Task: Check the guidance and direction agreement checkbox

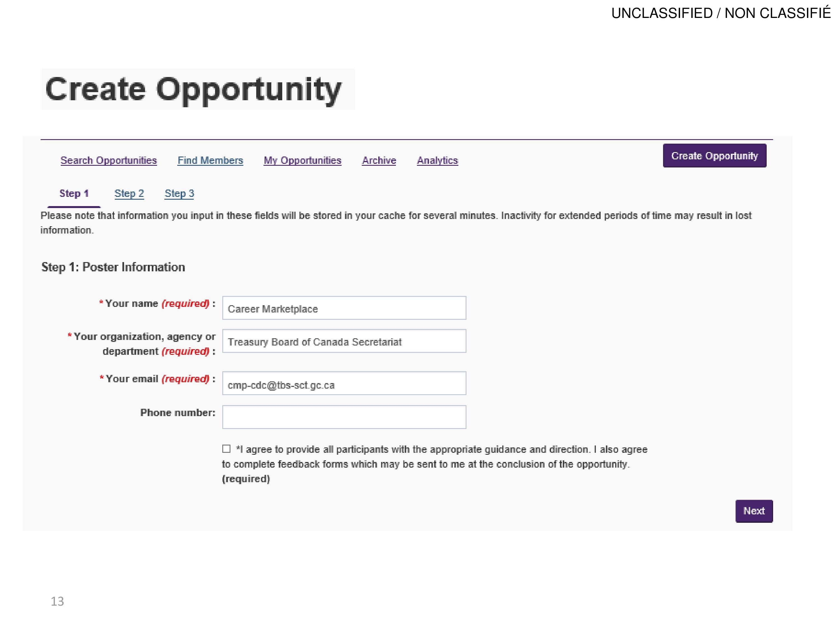Action: [226, 449]
